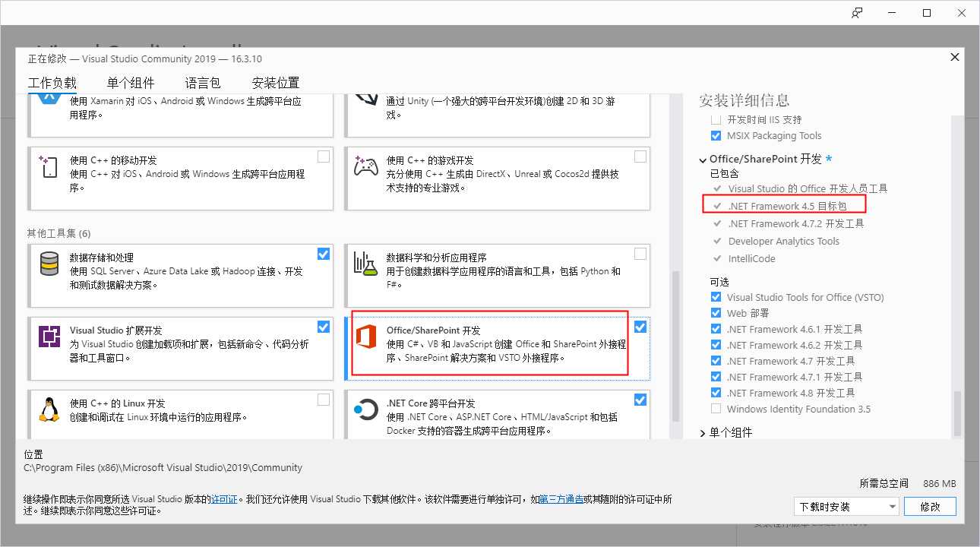Uncheck the Office/SharePoint development workload checkbox
This screenshot has width=980, height=547.
(640, 327)
